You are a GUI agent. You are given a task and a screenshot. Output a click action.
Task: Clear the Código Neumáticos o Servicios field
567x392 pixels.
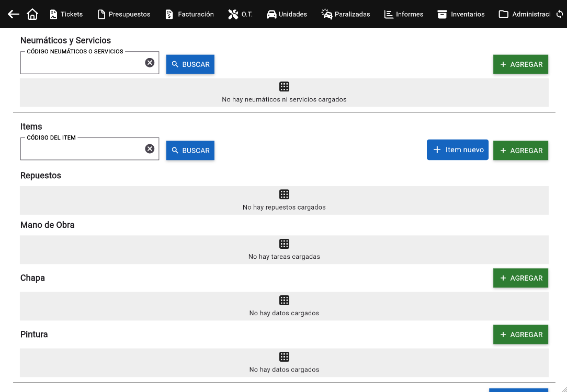click(150, 63)
